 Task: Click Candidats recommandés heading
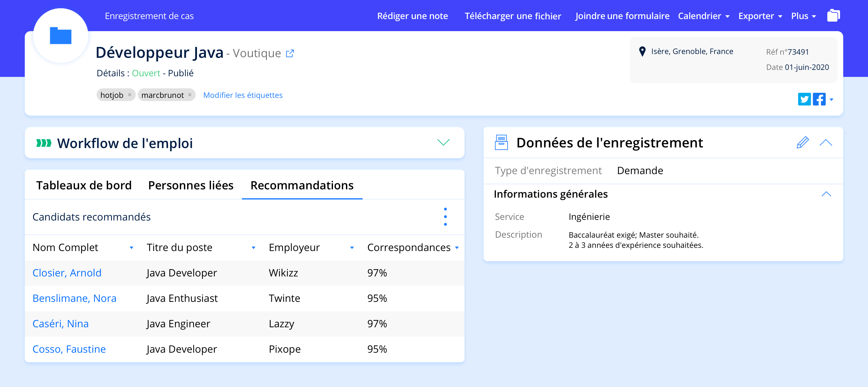pyautogui.click(x=91, y=217)
